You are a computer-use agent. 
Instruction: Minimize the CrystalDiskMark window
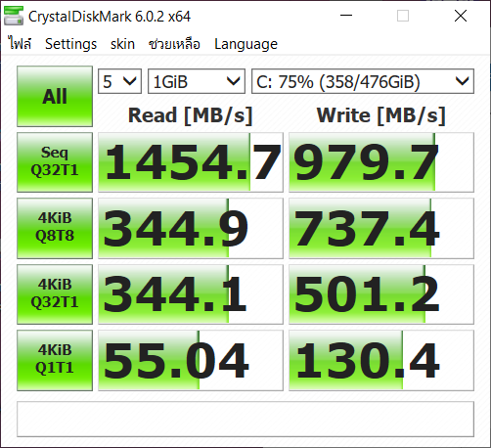coord(346,16)
